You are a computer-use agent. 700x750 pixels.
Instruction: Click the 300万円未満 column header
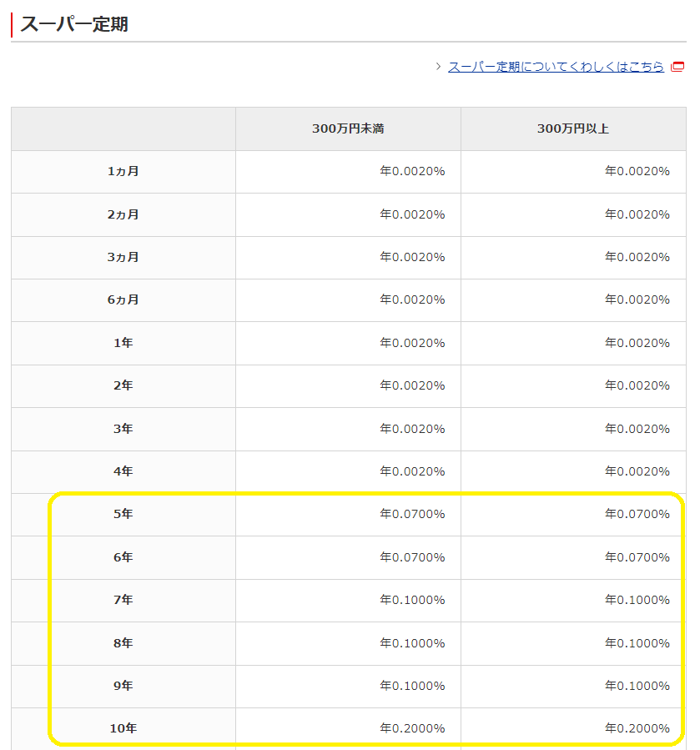[348, 128]
